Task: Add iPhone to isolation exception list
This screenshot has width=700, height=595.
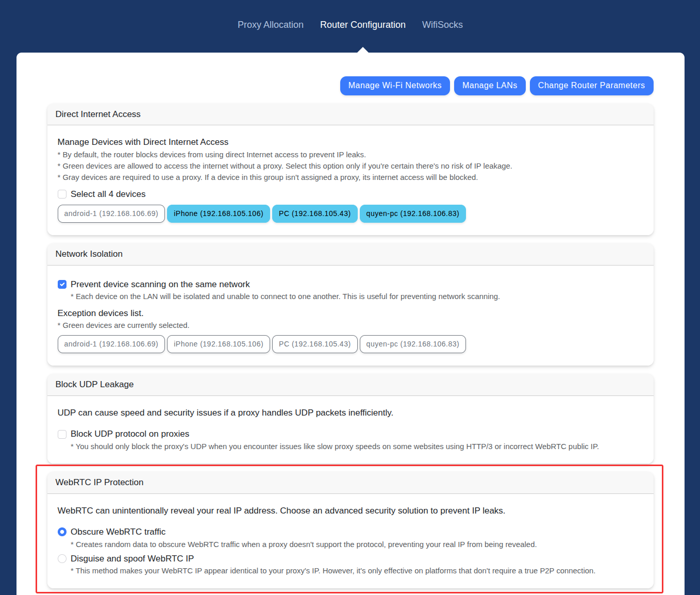Action: (218, 344)
